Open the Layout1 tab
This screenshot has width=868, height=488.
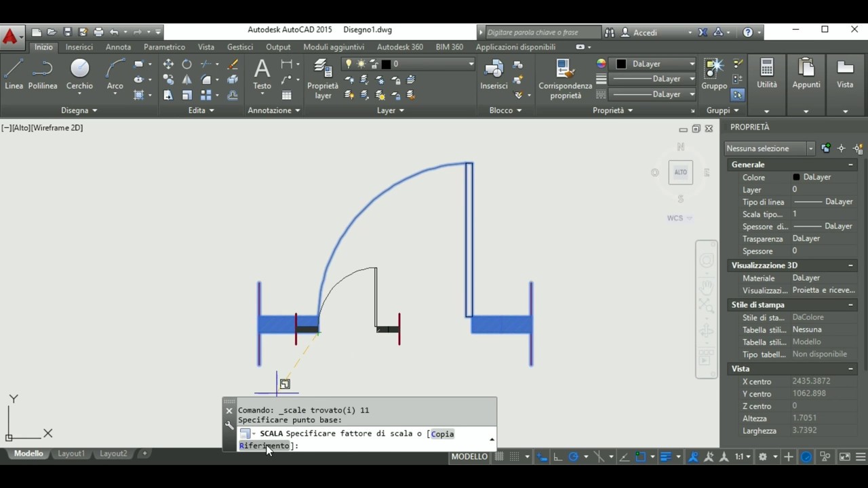71,453
